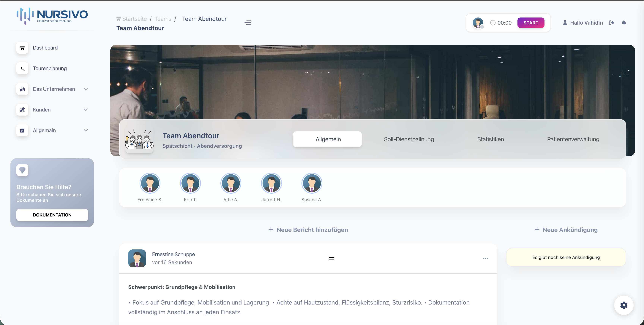This screenshot has height=325, width=644.
Task: Click the clock icon next to the timer
Action: point(492,23)
